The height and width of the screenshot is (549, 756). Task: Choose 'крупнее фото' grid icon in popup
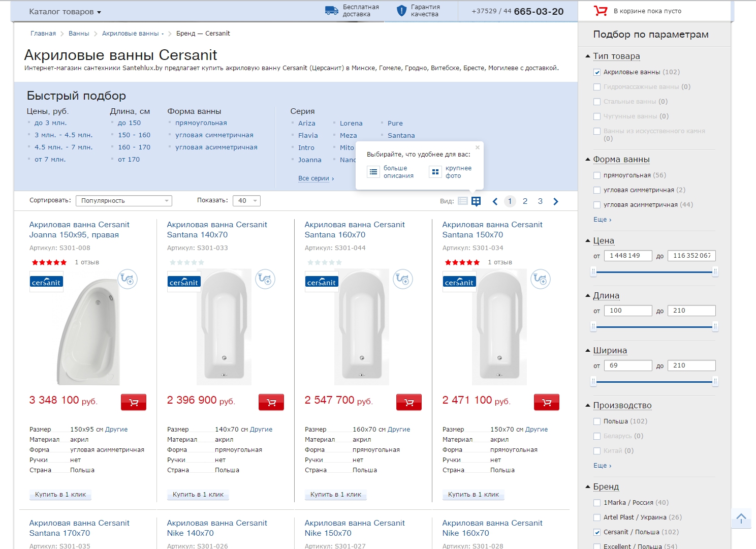coord(435,172)
